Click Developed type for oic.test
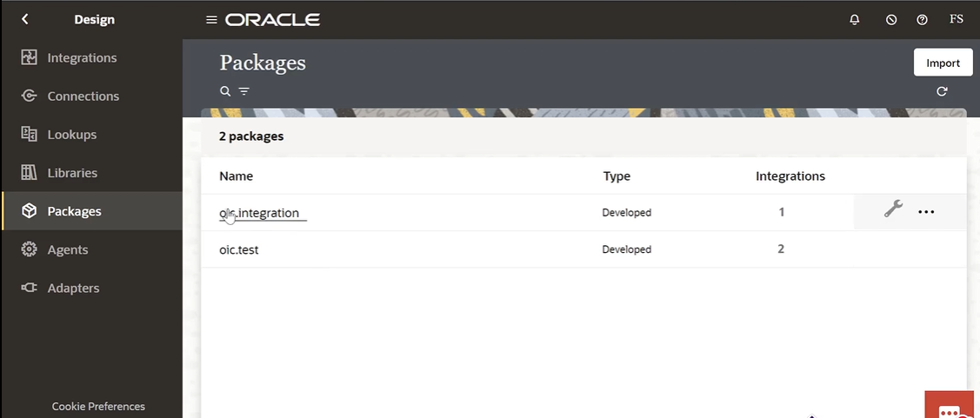The width and height of the screenshot is (980, 418). click(626, 249)
